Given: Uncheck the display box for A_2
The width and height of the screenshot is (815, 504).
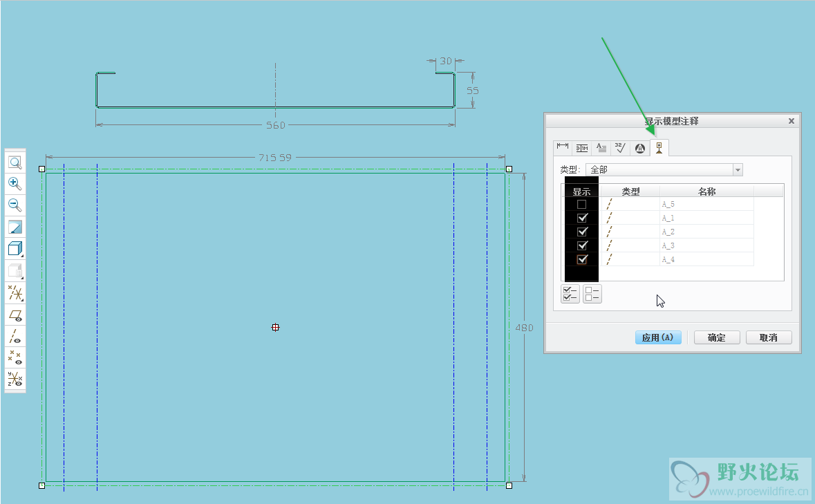Looking at the screenshot, I should coord(582,232).
